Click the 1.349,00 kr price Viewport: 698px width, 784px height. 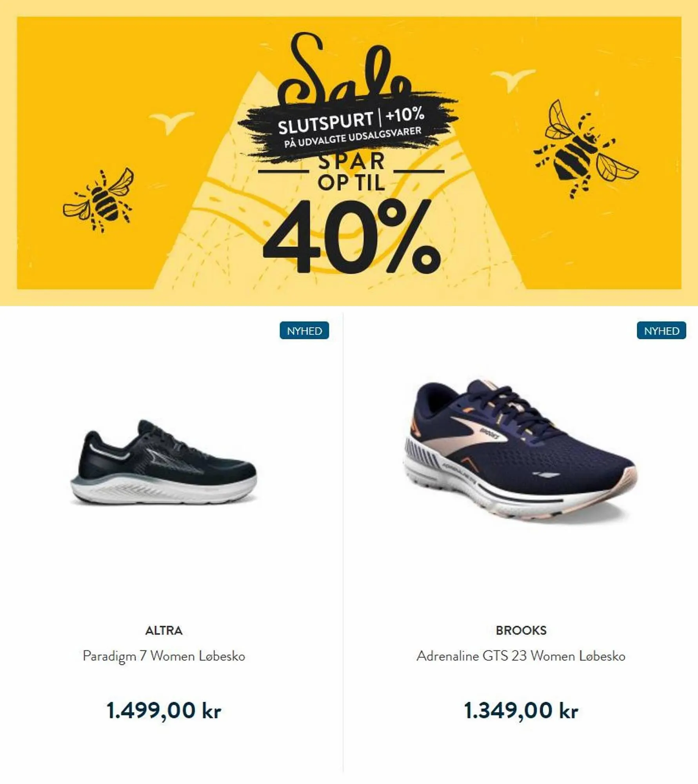pos(521,710)
